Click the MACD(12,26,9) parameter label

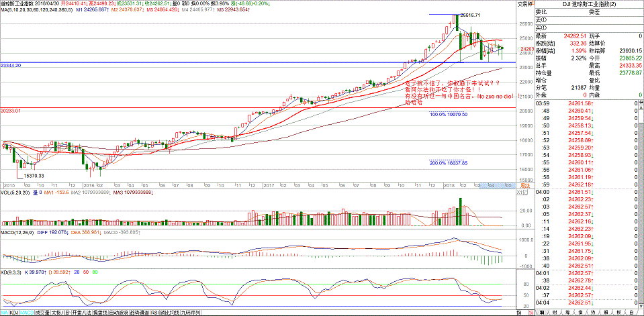click(x=19, y=233)
